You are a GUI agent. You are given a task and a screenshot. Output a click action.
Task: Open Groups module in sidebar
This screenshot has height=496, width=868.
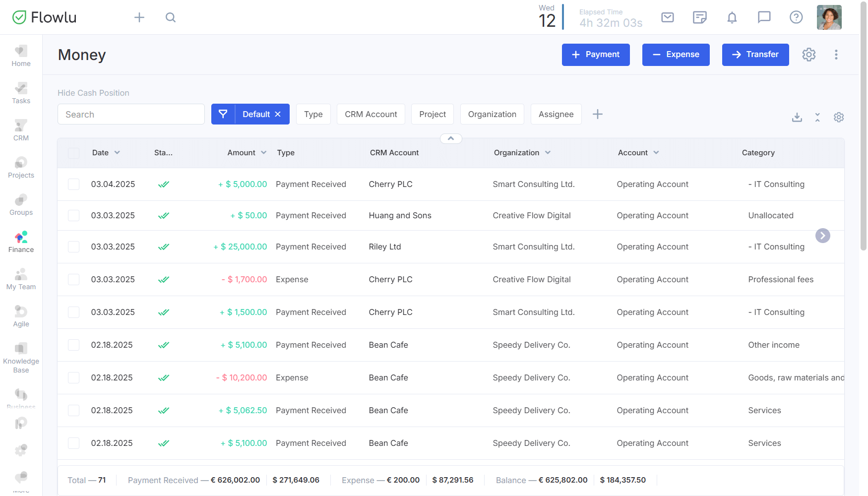(x=21, y=204)
